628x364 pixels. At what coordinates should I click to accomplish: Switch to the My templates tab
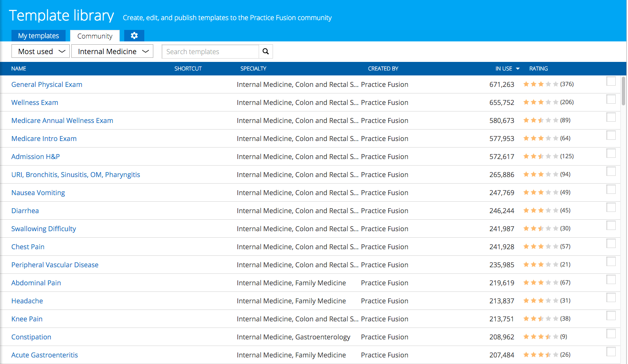pos(39,36)
